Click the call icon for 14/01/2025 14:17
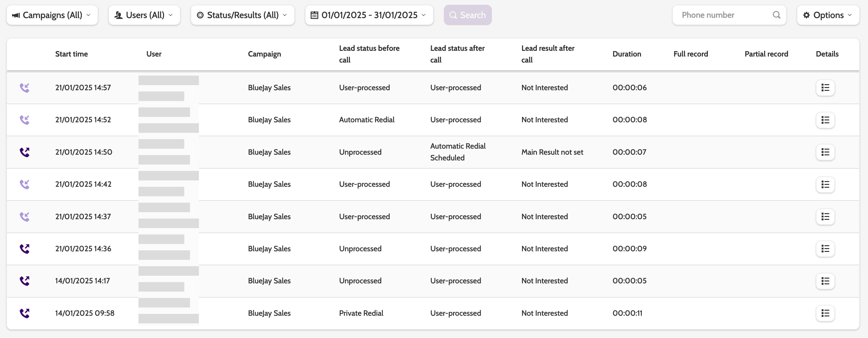868x338 pixels. click(24, 281)
